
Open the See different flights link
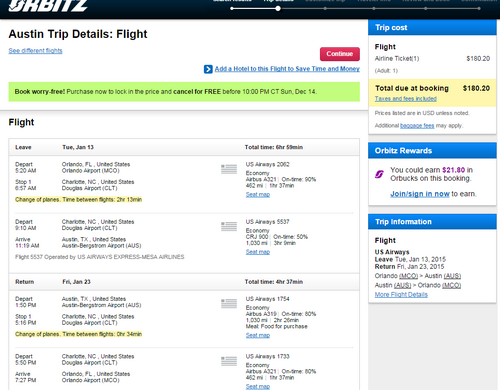pos(35,51)
